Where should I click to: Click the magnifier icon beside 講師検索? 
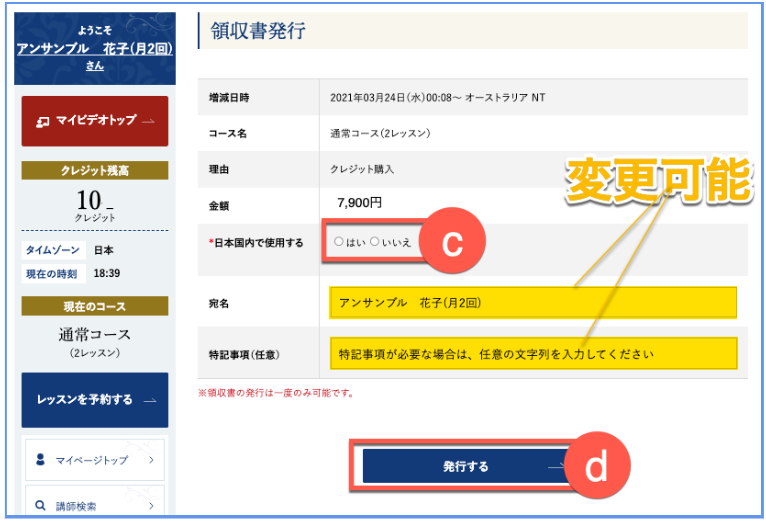tap(41, 506)
